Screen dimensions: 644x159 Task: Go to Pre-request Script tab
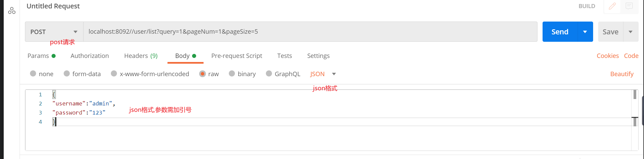point(237,56)
